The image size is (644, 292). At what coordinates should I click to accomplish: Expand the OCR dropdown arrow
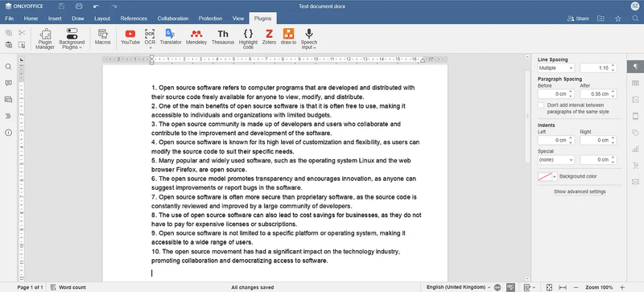(x=151, y=48)
